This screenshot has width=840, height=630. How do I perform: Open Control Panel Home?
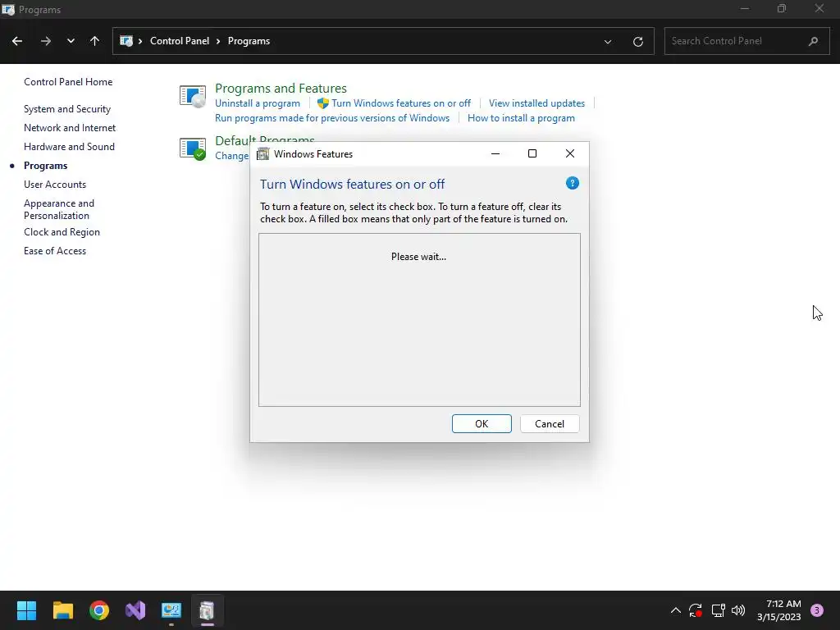pos(68,82)
